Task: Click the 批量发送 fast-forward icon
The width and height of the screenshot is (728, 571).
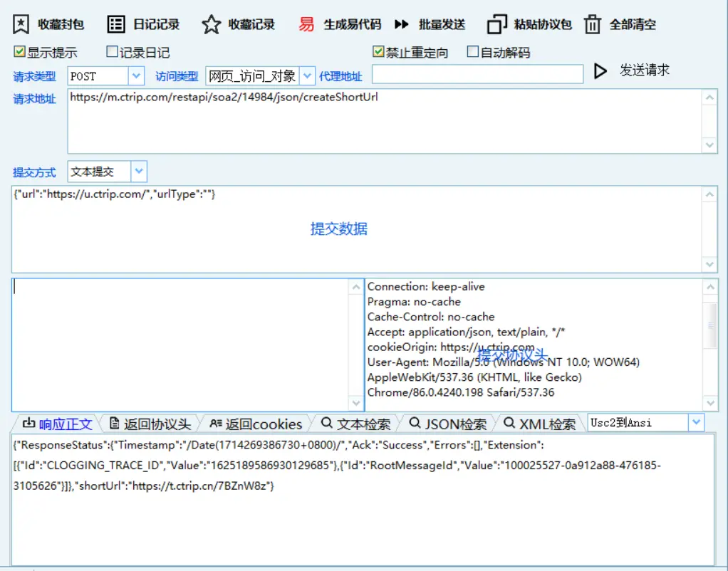Action: [x=402, y=24]
